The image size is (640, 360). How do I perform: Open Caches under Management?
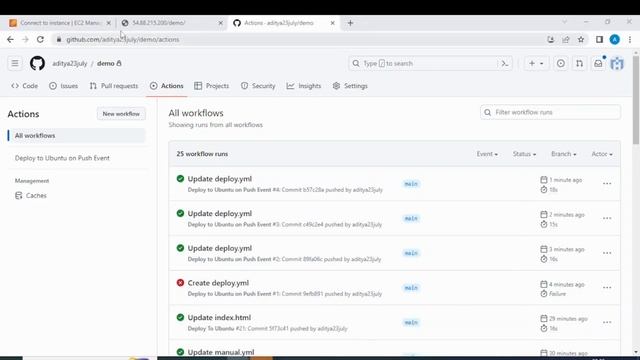(x=31, y=196)
